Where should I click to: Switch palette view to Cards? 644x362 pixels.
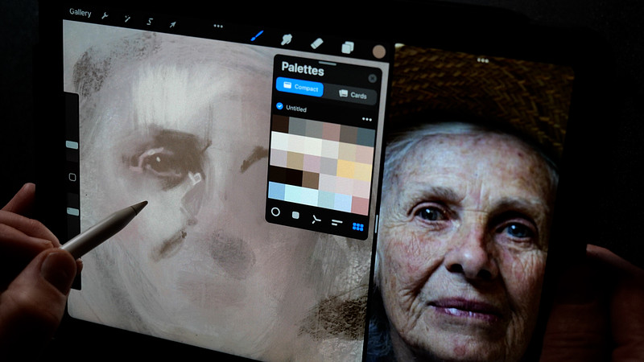pyautogui.click(x=350, y=95)
